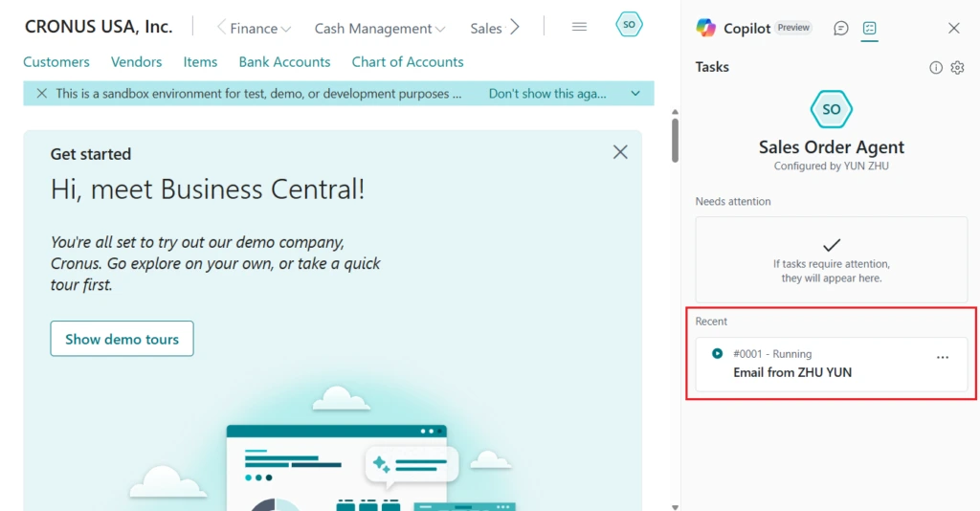Viewport: 980px width, 511px height.
Task: Open the Customers link
Action: click(56, 62)
